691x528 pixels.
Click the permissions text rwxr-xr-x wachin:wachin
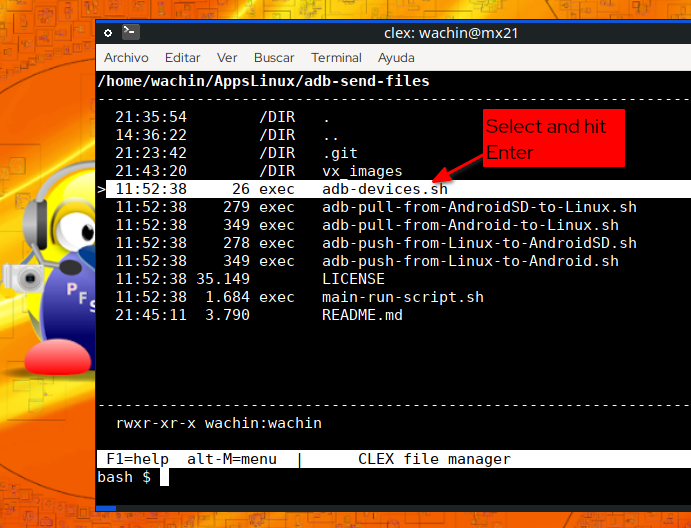[x=219, y=424]
